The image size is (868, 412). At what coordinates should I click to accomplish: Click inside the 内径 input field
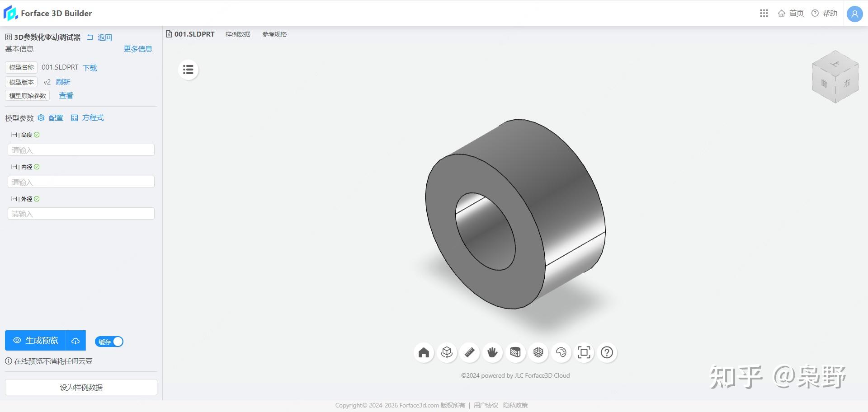point(81,182)
